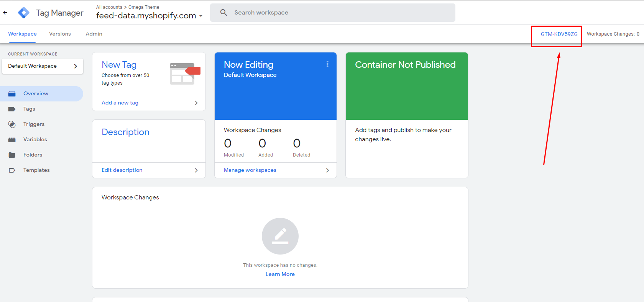Open the Now Editing three-dot menu
Image resolution: width=644 pixels, height=302 pixels.
click(327, 64)
